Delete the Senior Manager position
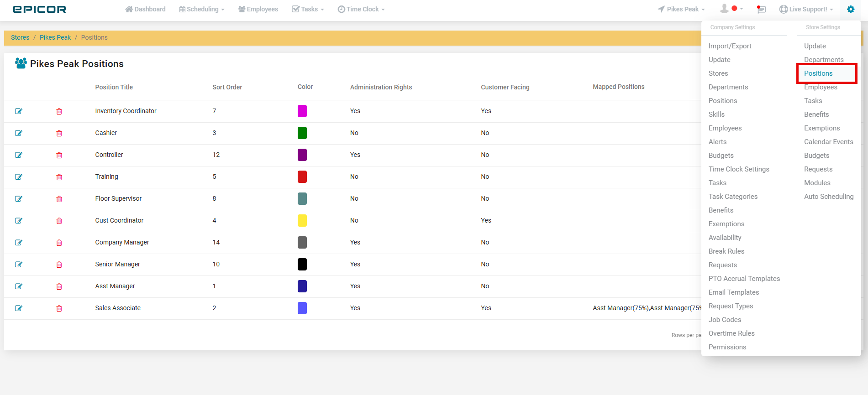This screenshot has height=395, width=868. [x=59, y=265]
